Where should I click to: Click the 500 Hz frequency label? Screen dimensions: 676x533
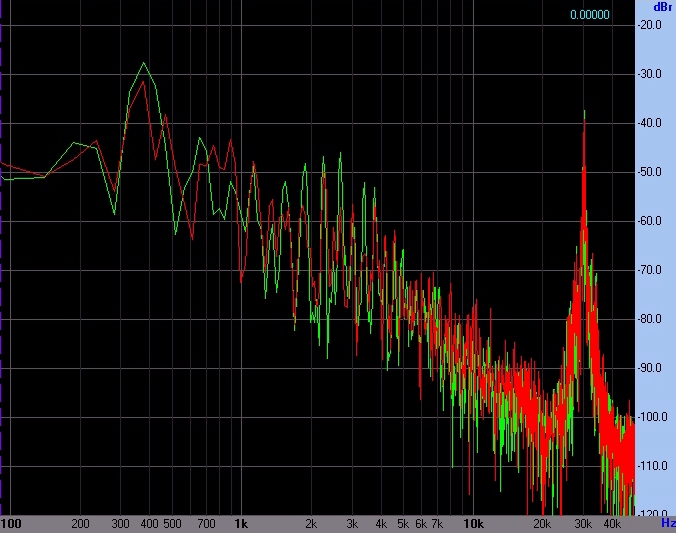tap(172, 524)
